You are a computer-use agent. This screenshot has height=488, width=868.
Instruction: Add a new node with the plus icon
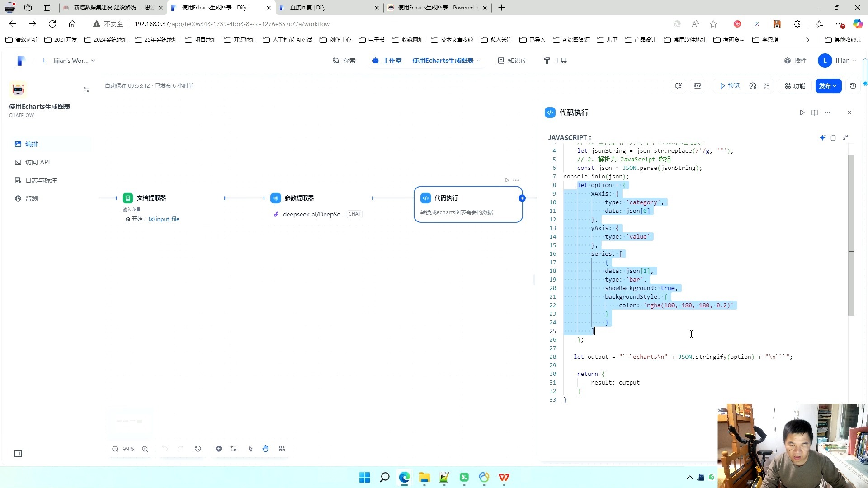click(x=218, y=449)
